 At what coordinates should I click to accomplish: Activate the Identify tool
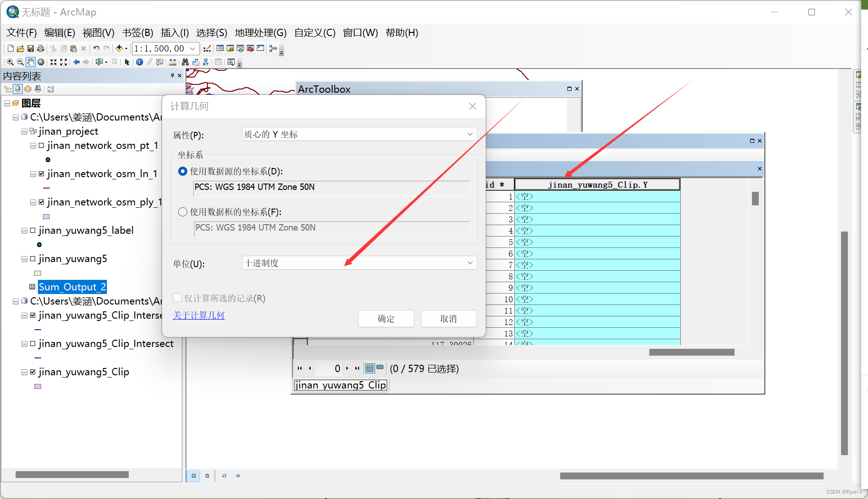(139, 62)
